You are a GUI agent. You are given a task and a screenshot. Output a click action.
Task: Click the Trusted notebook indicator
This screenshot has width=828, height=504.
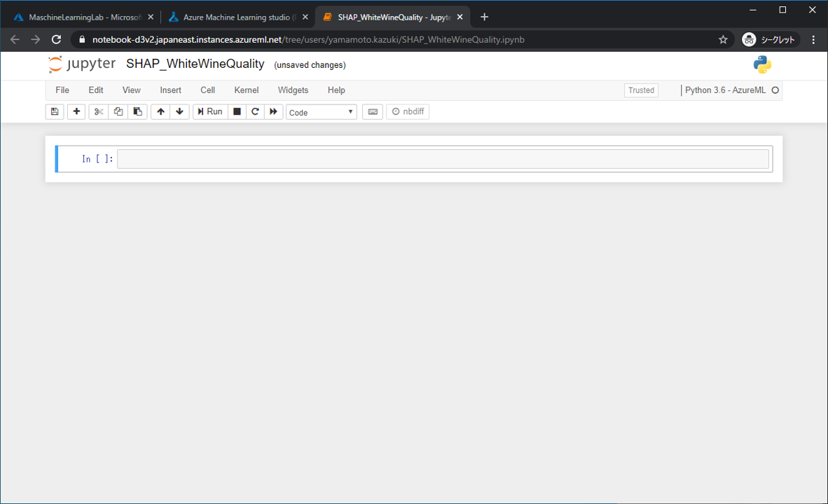pos(641,90)
